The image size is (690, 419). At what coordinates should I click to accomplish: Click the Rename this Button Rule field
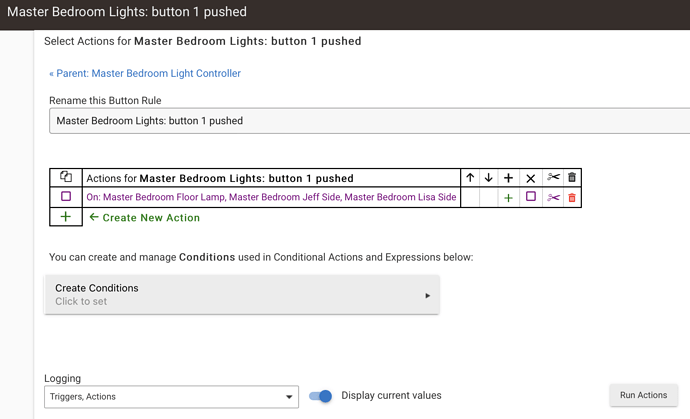coord(368,121)
